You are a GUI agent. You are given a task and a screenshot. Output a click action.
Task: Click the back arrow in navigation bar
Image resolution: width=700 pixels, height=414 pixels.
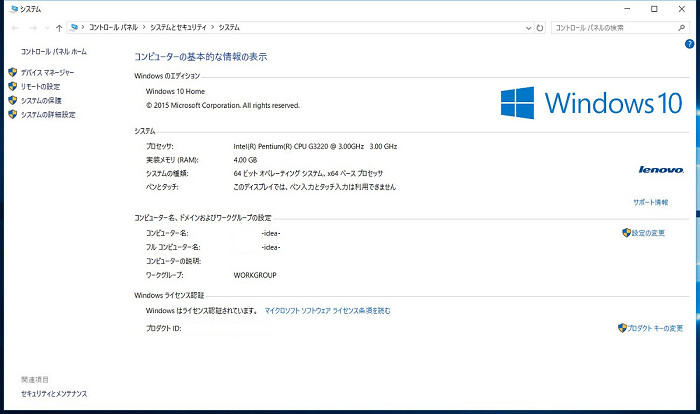click(x=15, y=28)
